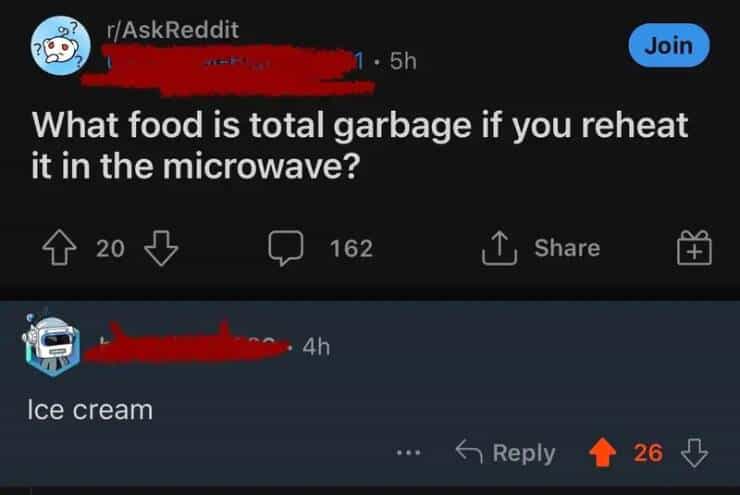Upvote the AskReddit post
740x495 pixels.
tap(59, 247)
